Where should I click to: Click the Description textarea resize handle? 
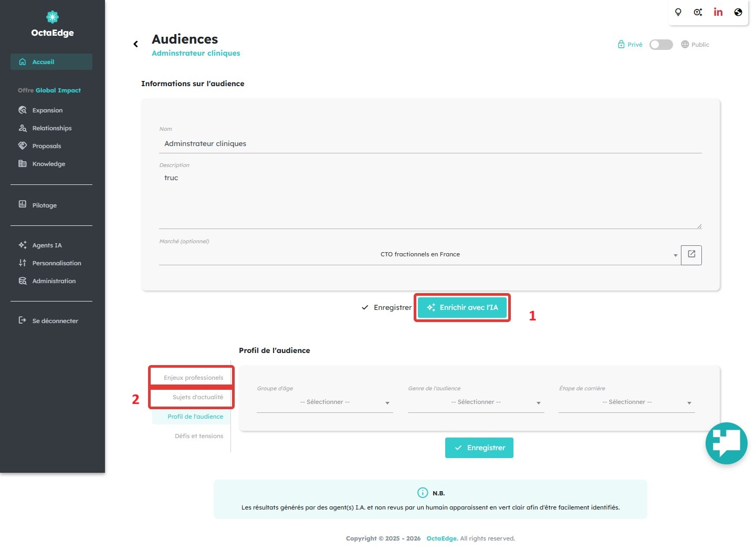click(x=699, y=226)
